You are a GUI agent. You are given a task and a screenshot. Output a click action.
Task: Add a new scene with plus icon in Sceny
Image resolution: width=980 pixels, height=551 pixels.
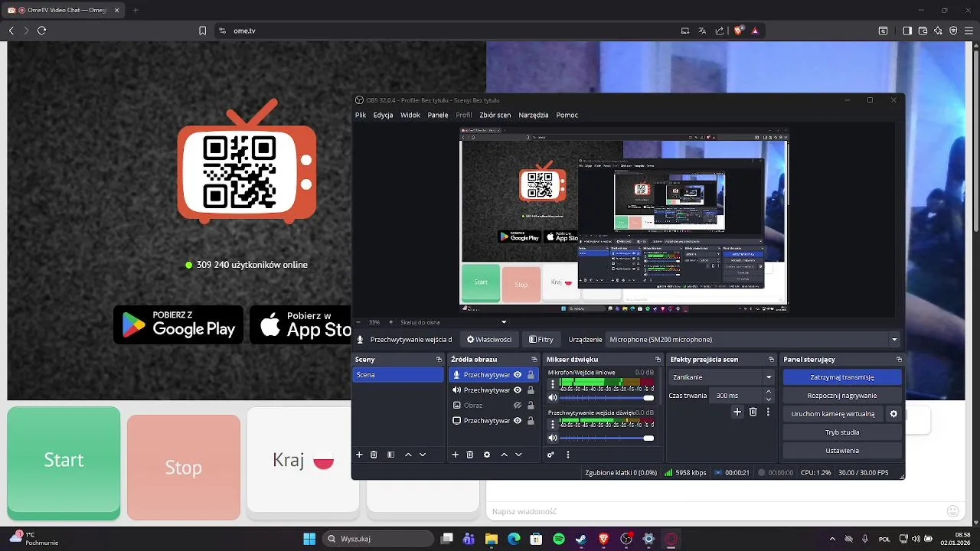click(x=359, y=455)
